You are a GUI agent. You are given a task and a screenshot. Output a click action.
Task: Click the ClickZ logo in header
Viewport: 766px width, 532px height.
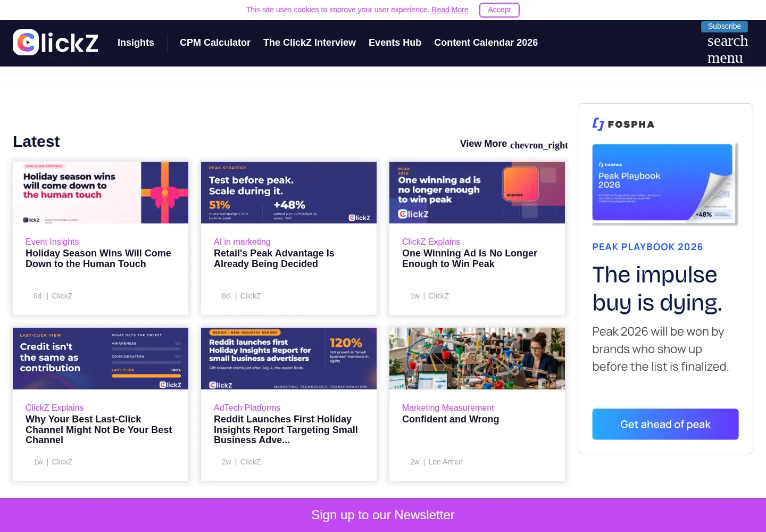(x=55, y=43)
